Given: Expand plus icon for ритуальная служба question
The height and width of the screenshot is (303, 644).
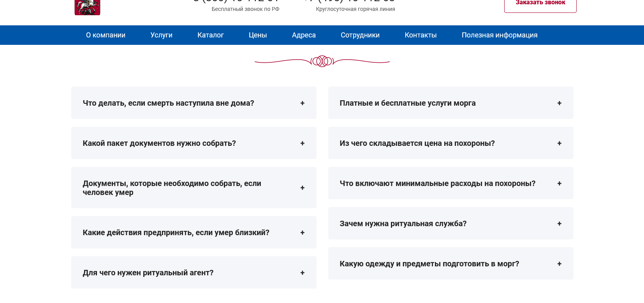Looking at the screenshot, I should (560, 223).
